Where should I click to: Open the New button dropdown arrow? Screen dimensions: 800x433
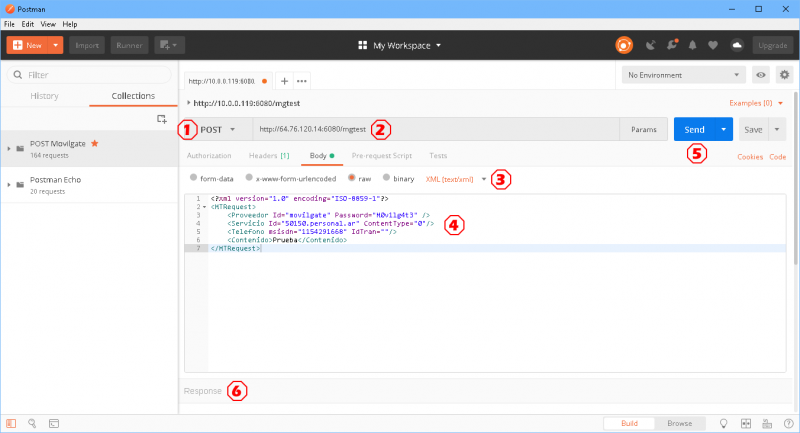click(x=55, y=45)
